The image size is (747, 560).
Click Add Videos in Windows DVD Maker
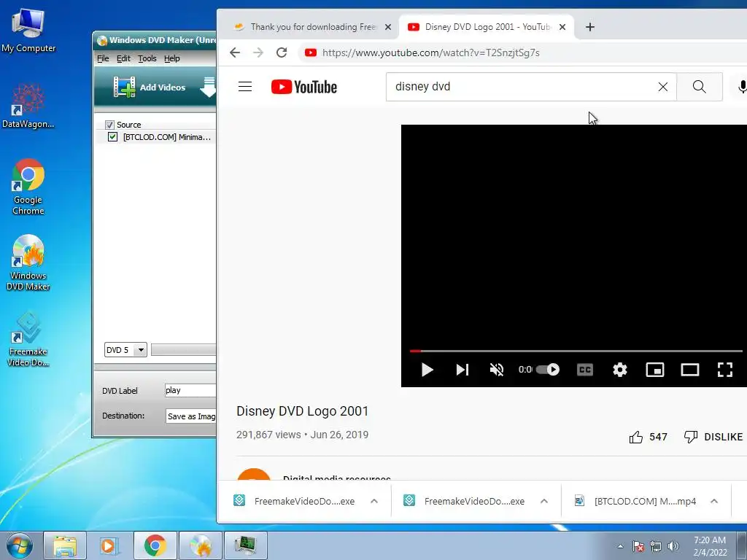click(149, 87)
